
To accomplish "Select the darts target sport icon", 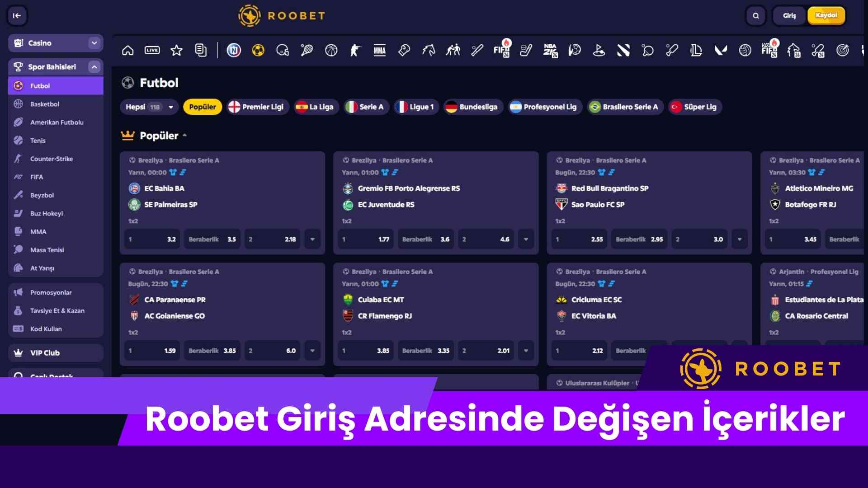I will pos(842,50).
